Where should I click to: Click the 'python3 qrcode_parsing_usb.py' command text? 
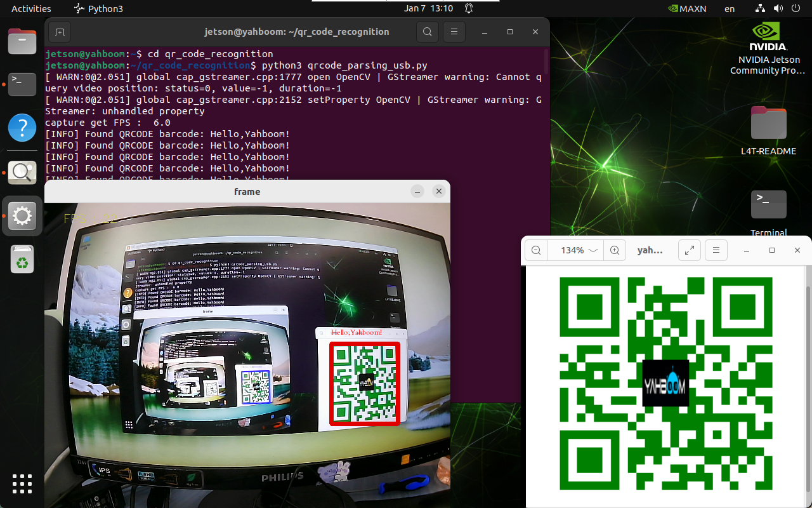coord(344,65)
